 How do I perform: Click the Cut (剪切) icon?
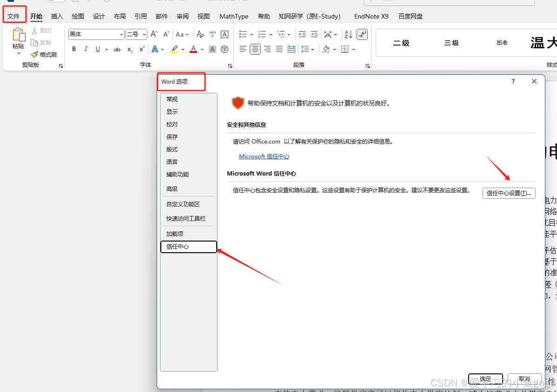[34, 31]
